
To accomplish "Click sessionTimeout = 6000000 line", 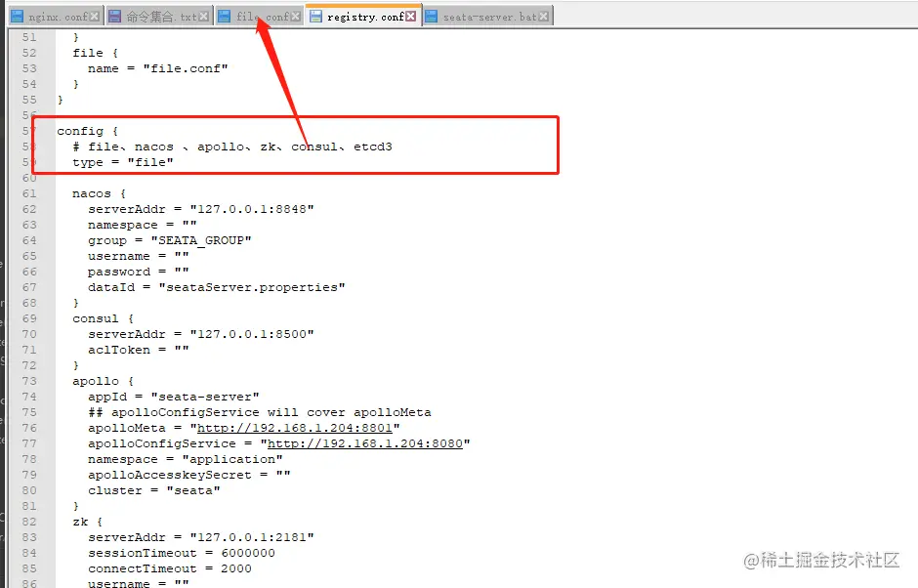I will pos(182,553).
